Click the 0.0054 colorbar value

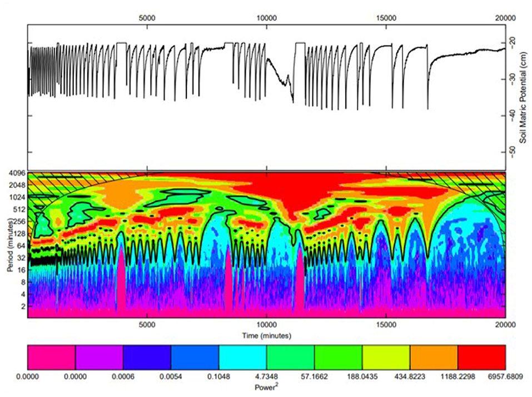coord(171,376)
